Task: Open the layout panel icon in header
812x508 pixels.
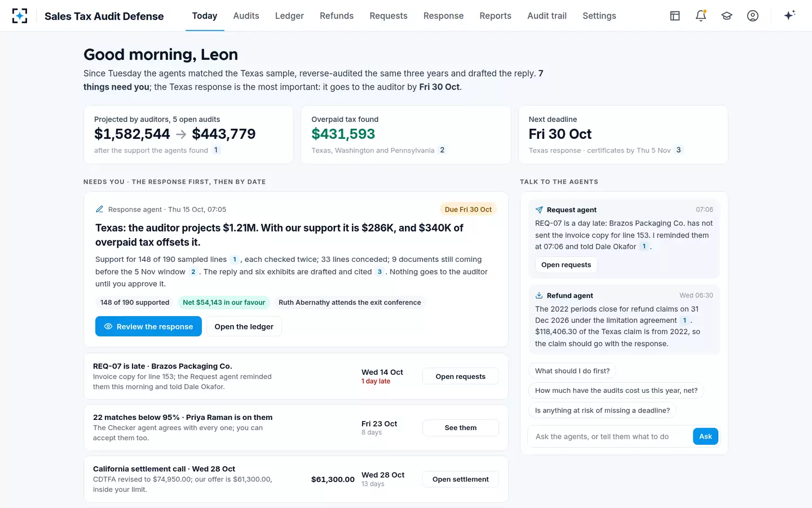Action: pyautogui.click(x=675, y=16)
